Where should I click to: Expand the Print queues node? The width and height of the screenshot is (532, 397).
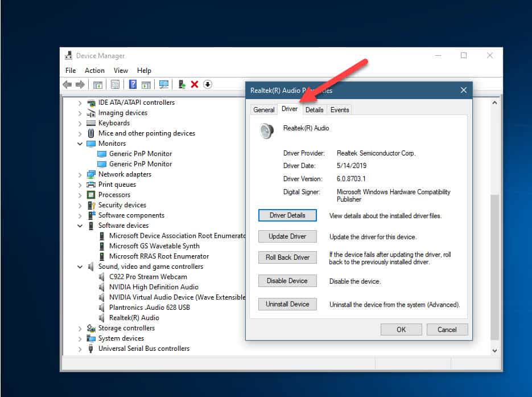tap(80, 185)
